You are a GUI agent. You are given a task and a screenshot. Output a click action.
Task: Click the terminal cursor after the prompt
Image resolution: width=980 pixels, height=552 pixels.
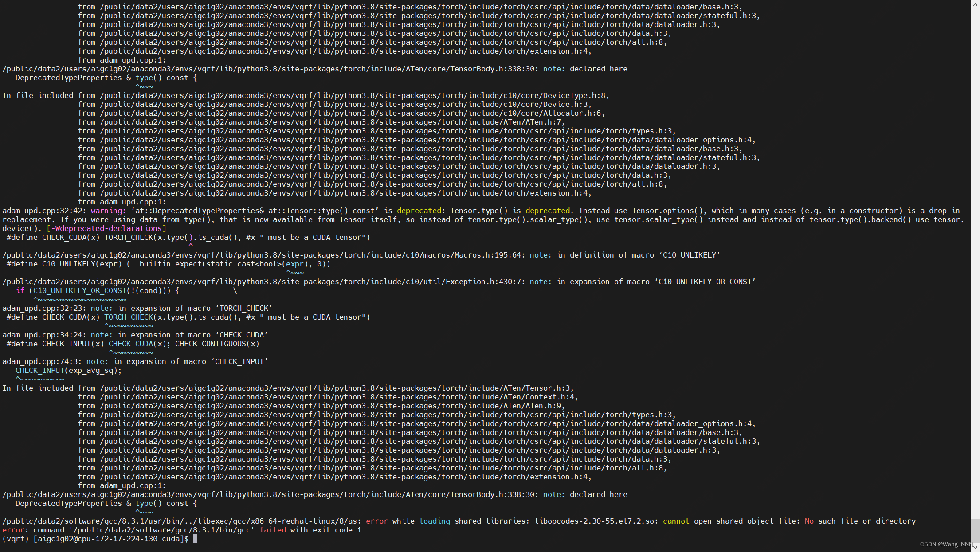pos(195,539)
